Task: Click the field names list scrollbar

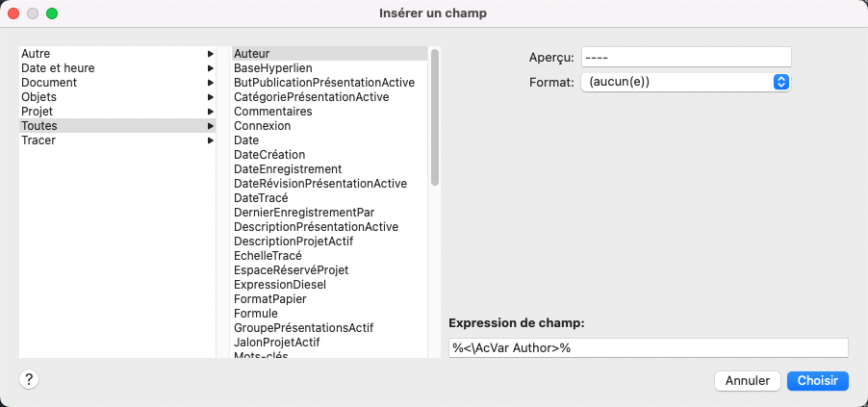Action: tap(435, 115)
